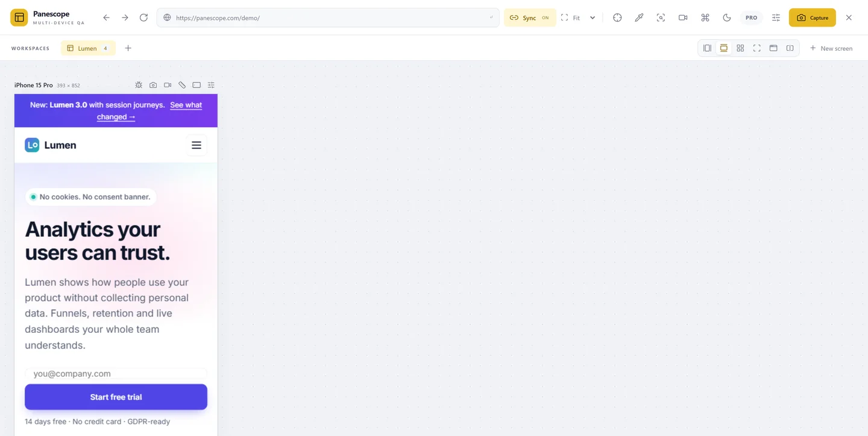This screenshot has height=436, width=868.
Task: Follow the See what changed link
Action: coord(149,111)
